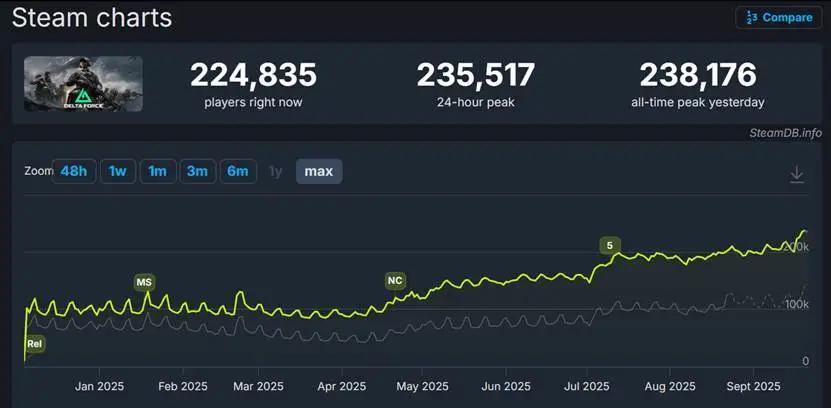This screenshot has width=831, height=408.
Task: Select the max zoom range
Action: coord(319,171)
